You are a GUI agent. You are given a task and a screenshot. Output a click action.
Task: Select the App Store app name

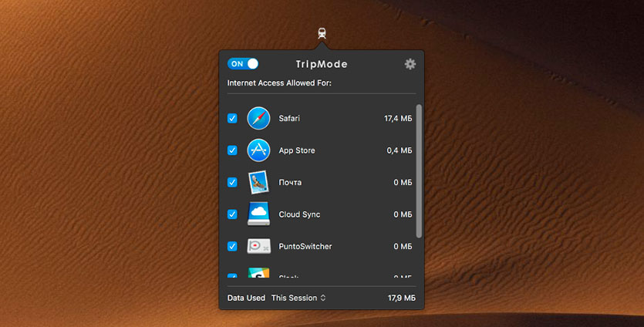pyautogui.click(x=297, y=150)
